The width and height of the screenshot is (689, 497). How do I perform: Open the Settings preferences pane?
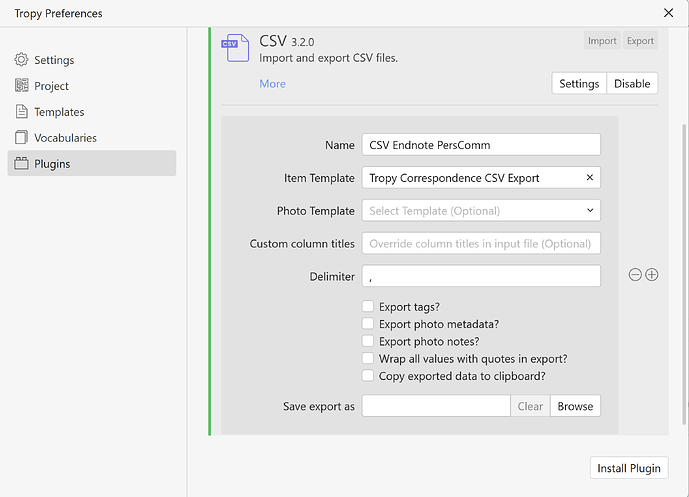[x=92, y=60]
